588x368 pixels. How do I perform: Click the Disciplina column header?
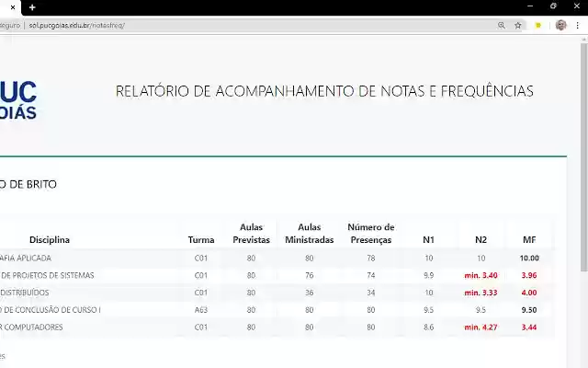point(50,239)
